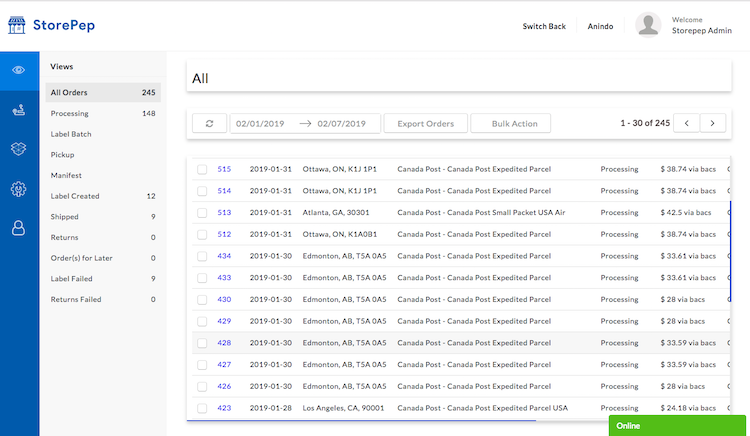Tick the checkbox for order 515
This screenshot has width=750, height=436.
[202, 169]
